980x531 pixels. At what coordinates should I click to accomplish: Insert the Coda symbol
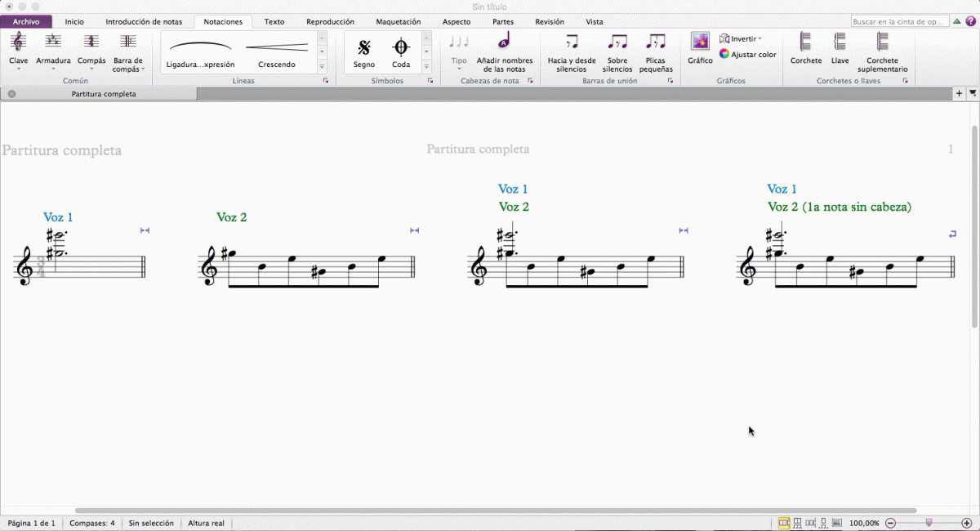[x=401, y=52]
